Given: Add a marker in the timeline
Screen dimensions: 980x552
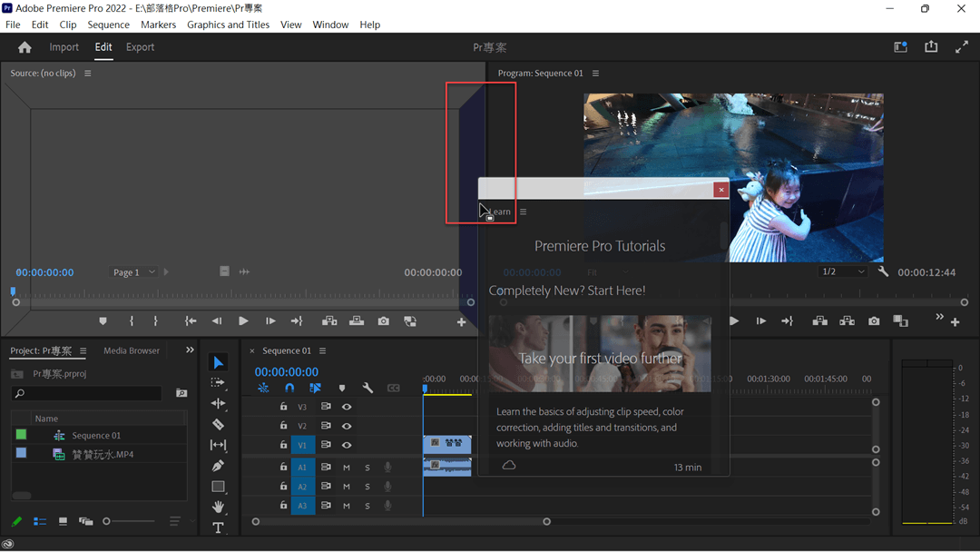Looking at the screenshot, I should tap(342, 389).
